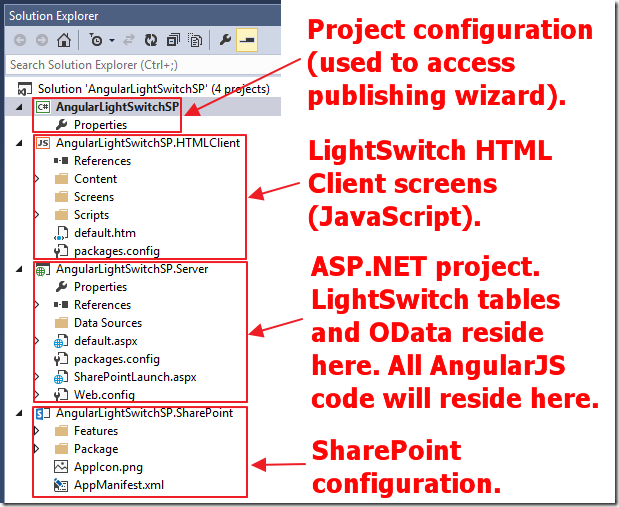The width and height of the screenshot is (619, 507).
Task: Toggle the Show All Files icon
Action: tap(195, 40)
